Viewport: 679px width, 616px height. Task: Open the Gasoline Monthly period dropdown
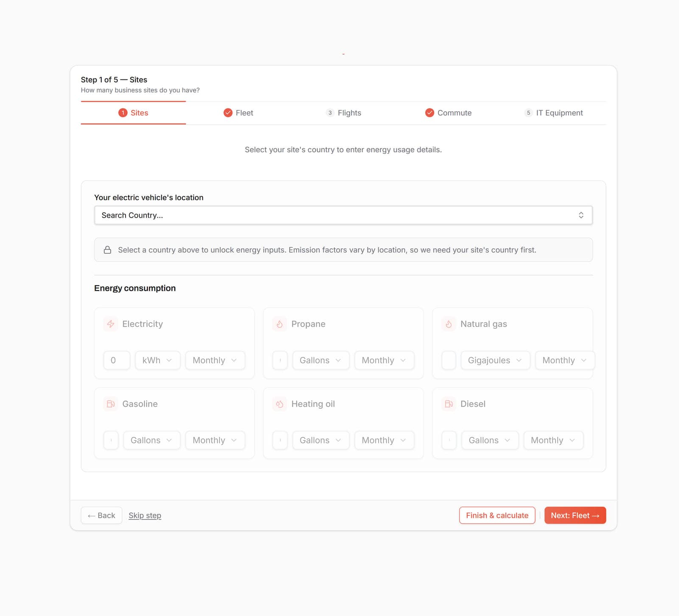click(x=215, y=440)
